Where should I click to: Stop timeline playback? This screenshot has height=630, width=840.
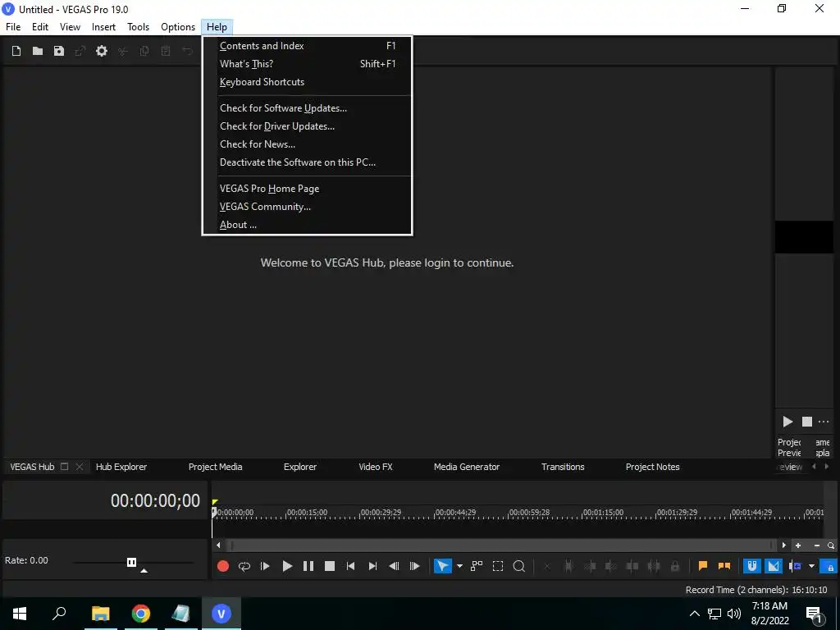pos(330,566)
